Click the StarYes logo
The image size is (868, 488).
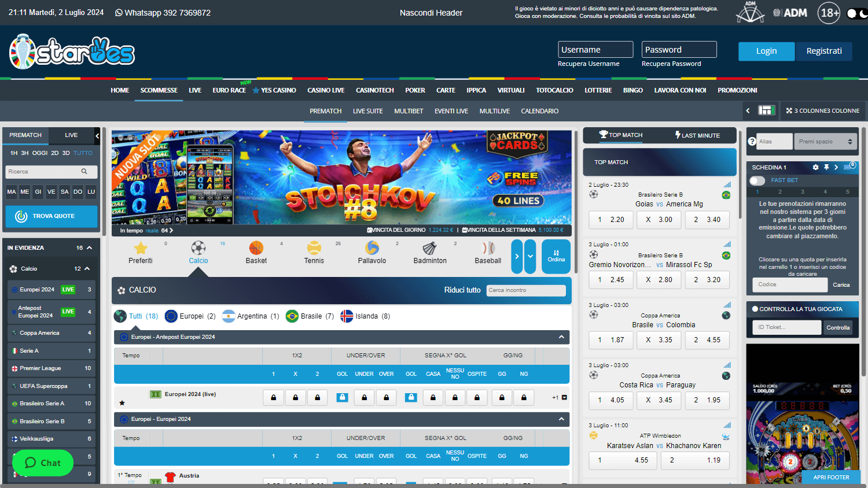pos(72,51)
